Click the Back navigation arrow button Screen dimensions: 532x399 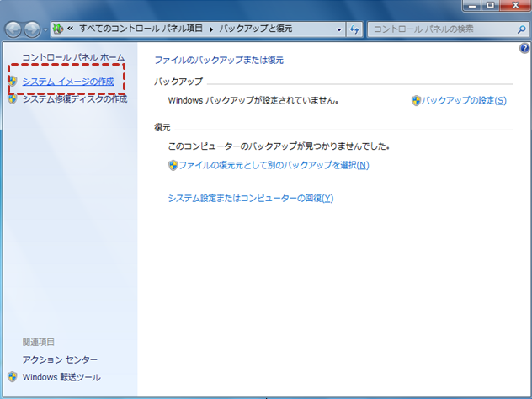(x=13, y=29)
